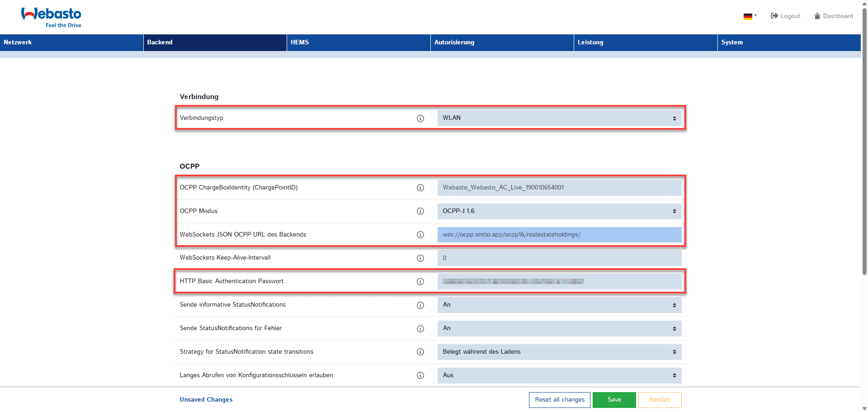Click info icon for Sende informative StatusNotifications

(420, 305)
